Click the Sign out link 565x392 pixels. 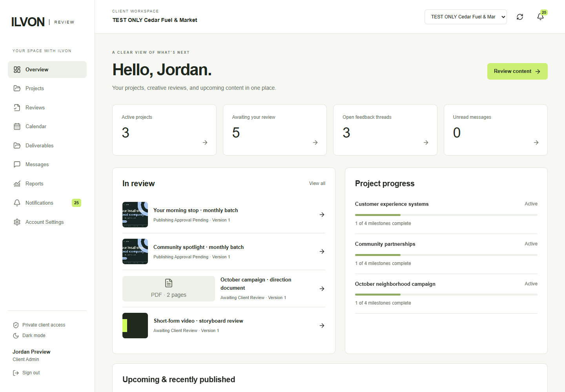pyautogui.click(x=26, y=373)
